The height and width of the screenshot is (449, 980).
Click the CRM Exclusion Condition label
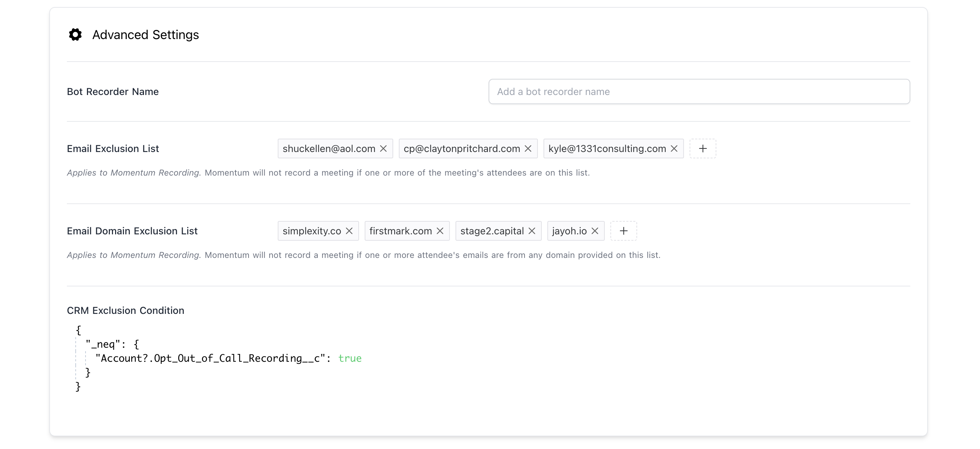(x=125, y=310)
